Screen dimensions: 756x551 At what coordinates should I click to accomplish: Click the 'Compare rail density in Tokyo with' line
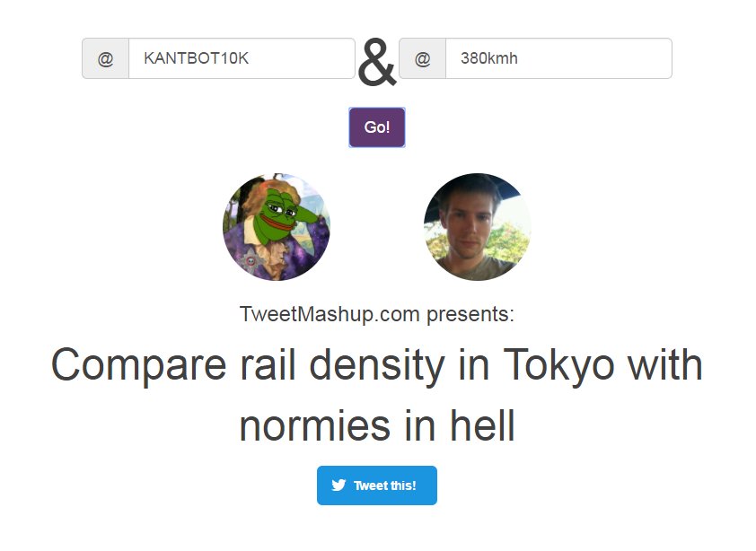coord(377,365)
